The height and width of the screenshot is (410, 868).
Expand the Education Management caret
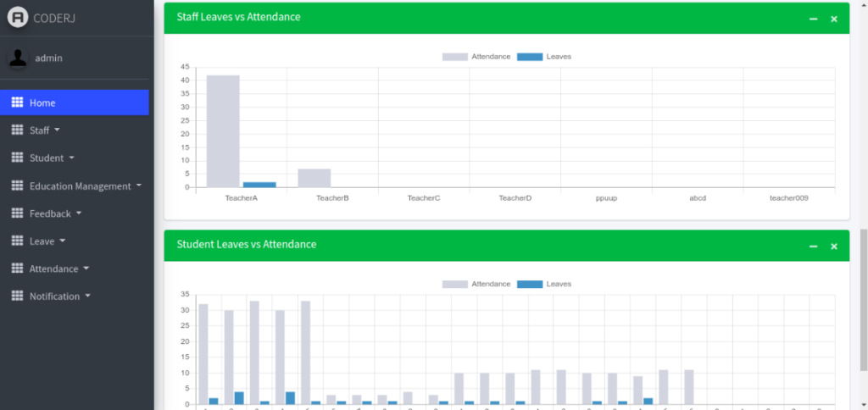[x=138, y=186]
